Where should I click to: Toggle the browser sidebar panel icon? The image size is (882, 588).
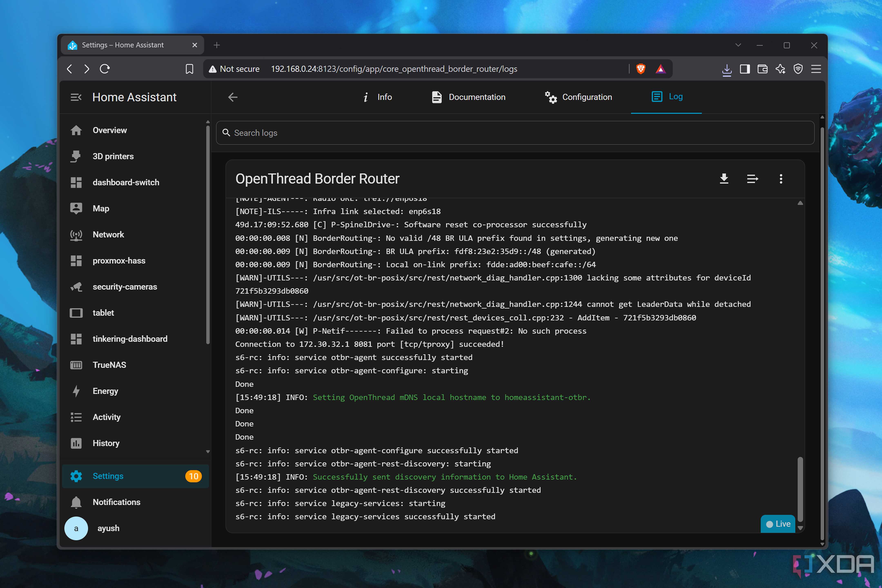tap(745, 69)
